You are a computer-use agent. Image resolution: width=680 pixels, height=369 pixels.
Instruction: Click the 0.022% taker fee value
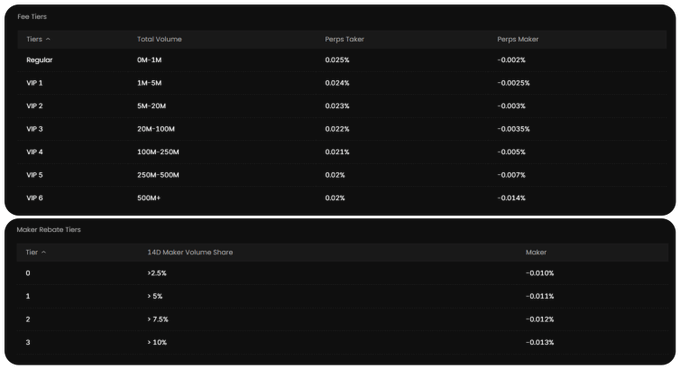tap(337, 129)
